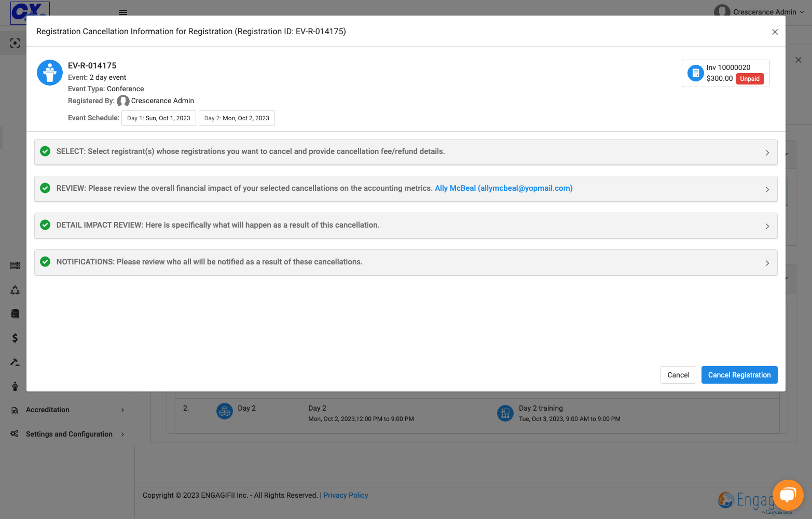Open the hamburger menu icon
The image size is (812, 519).
click(x=123, y=12)
